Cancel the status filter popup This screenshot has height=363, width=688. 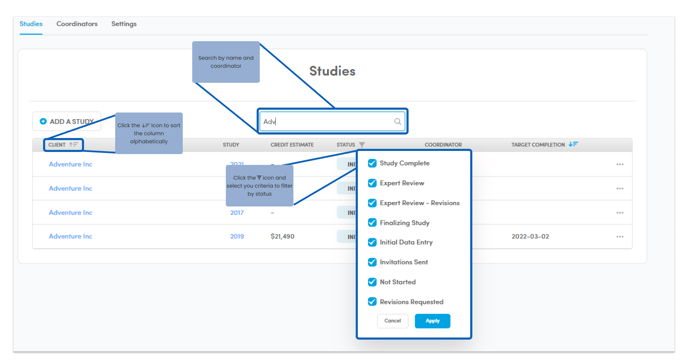392,321
